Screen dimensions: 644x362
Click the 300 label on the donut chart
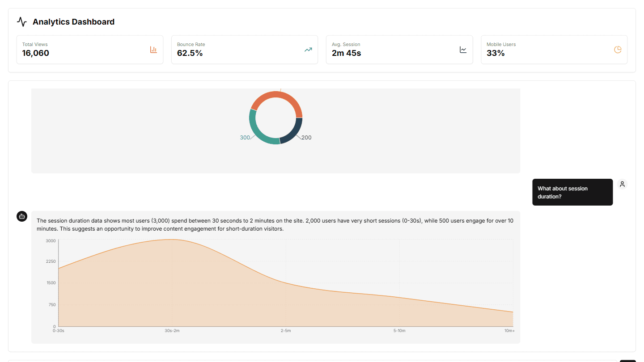click(245, 138)
